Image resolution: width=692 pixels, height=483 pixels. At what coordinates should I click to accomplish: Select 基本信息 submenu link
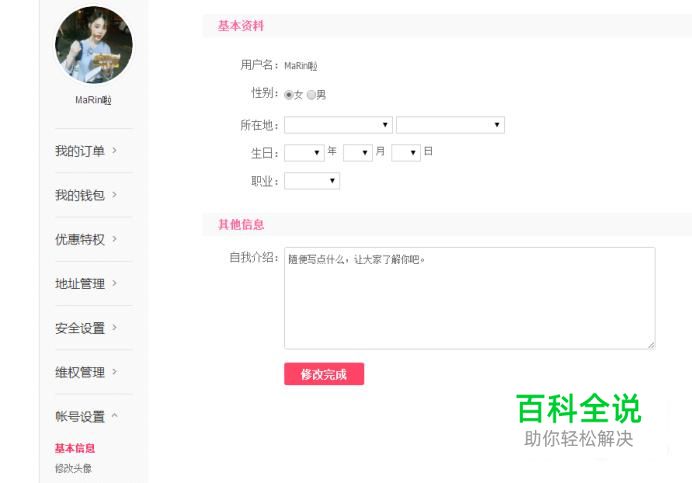(75, 448)
